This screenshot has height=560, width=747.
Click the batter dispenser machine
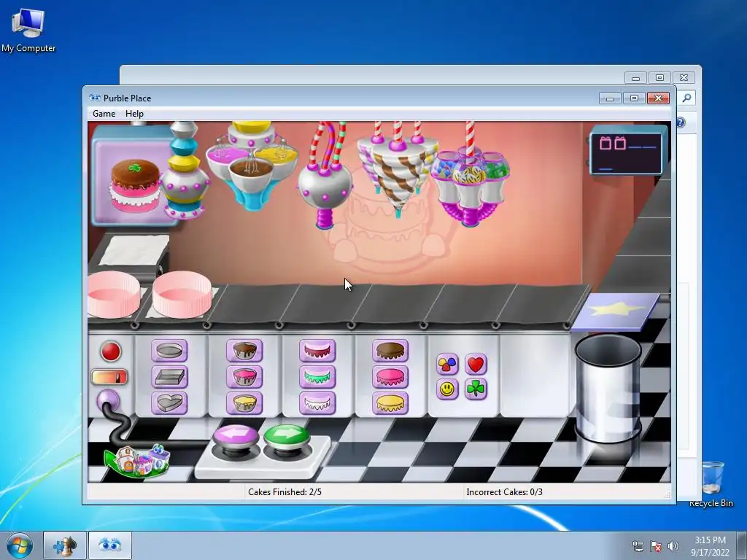pyautogui.click(x=252, y=164)
